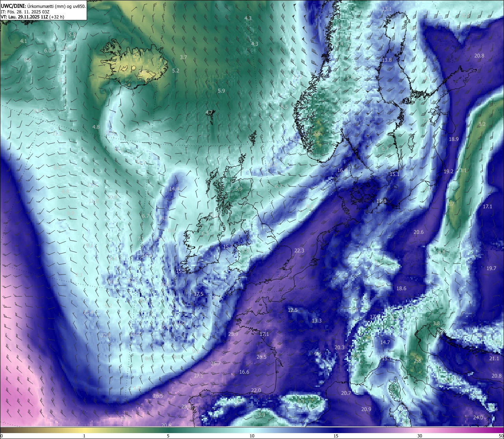Click the UWC/DINI Úrkomumætti title line
Screen dimensions: 504x439
[x=43, y=6]
